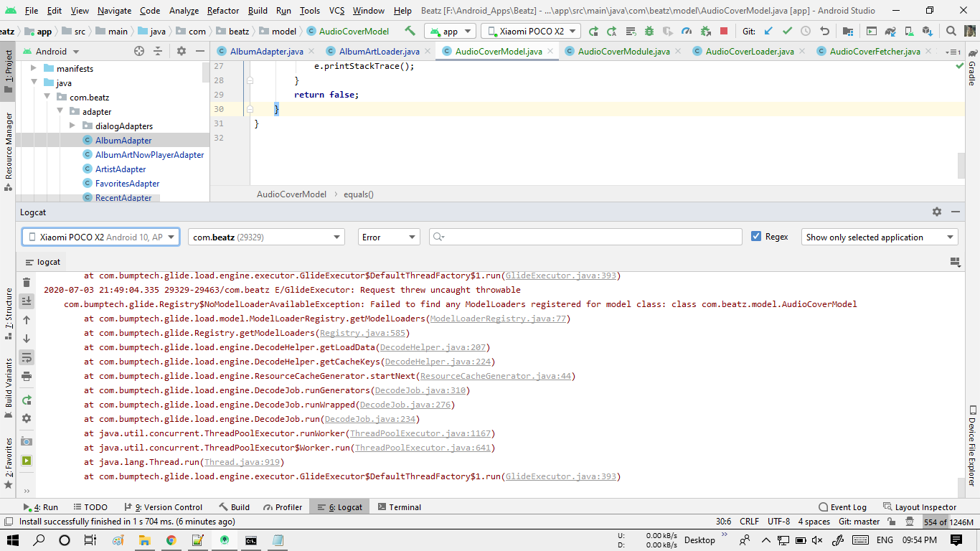Image resolution: width=980 pixels, height=551 pixels.
Task: Switch to the AudioCoverFetcher.java tab
Action: pyautogui.click(x=873, y=51)
